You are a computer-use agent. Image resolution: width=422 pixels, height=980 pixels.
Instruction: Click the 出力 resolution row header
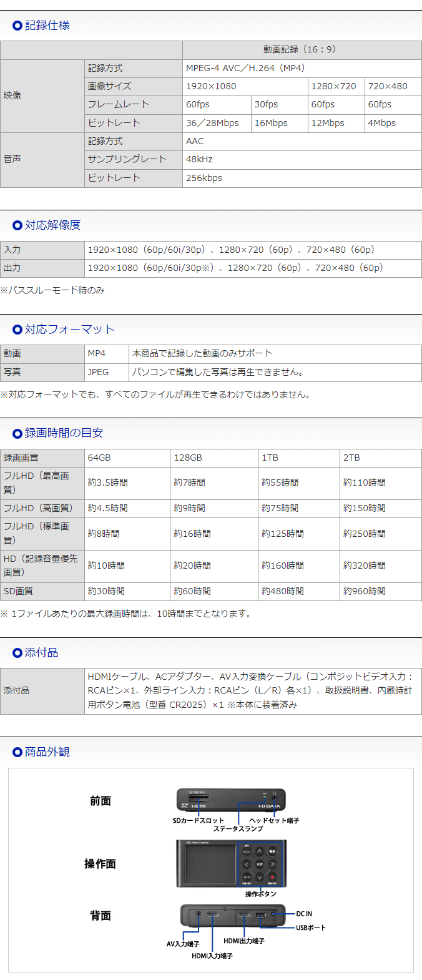42,268
